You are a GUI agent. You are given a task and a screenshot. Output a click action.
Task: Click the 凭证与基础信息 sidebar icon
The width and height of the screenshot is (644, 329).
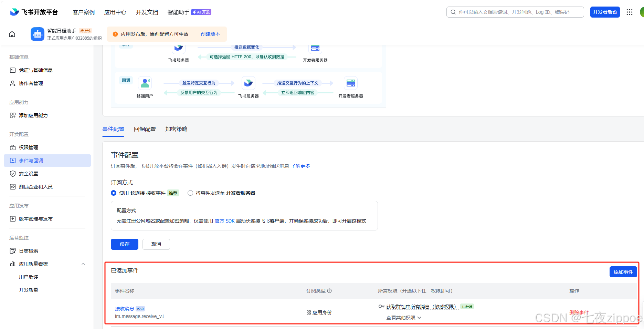tap(13, 70)
